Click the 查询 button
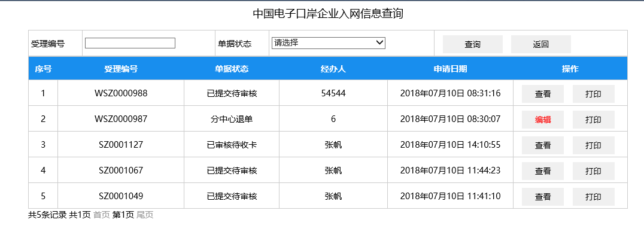Screen dimensions: 644x250 coord(473,44)
